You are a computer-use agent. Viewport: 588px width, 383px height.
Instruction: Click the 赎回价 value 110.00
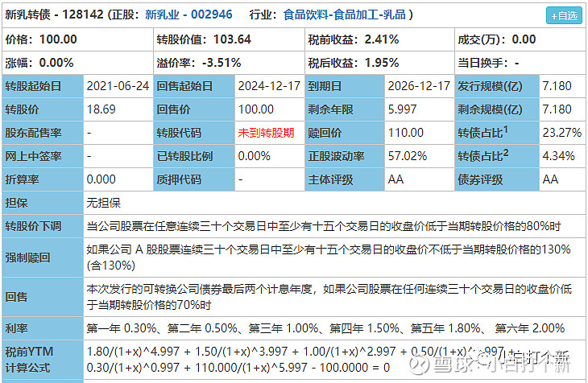[405, 133]
